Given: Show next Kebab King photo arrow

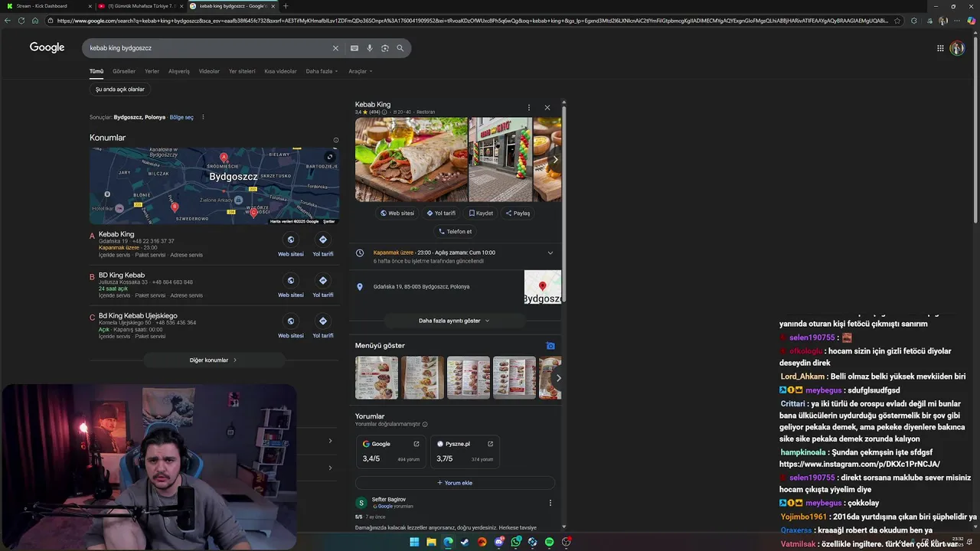Looking at the screenshot, I should pos(555,159).
